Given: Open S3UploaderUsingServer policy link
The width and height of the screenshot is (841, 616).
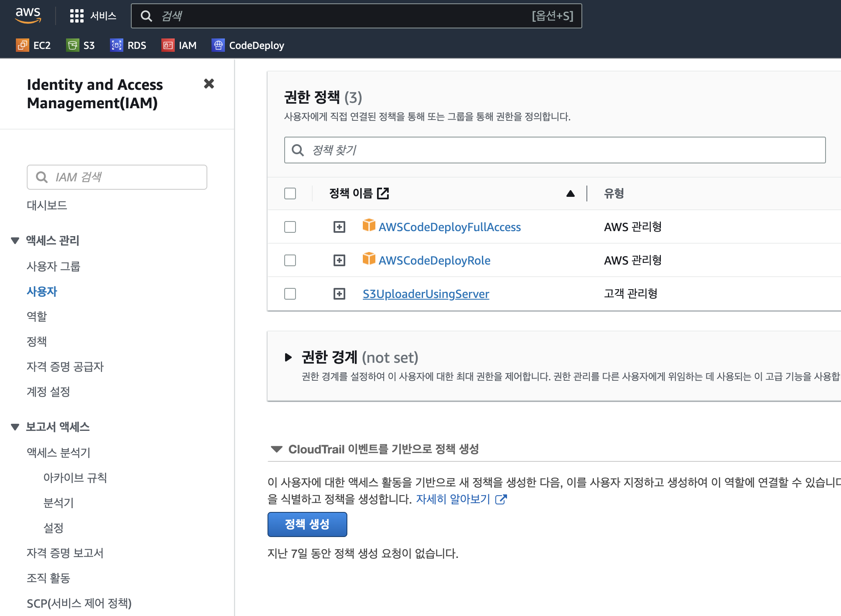Looking at the screenshot, I should [426, 294].
